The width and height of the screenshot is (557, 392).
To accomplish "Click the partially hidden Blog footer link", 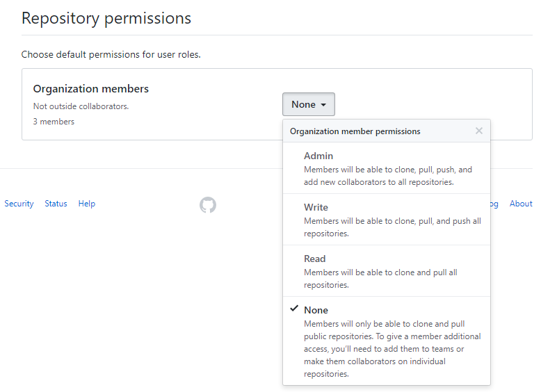I will (x=494, y=204).
